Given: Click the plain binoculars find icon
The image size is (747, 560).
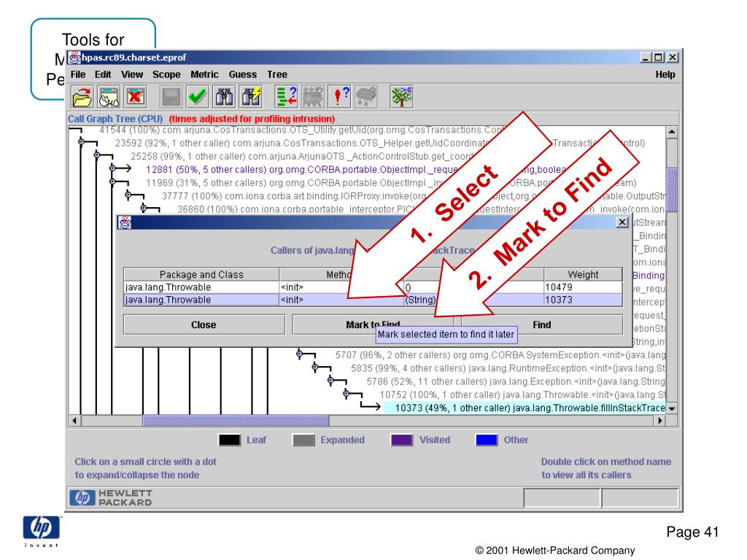Looking at the screenshot, I should (224, 97).
